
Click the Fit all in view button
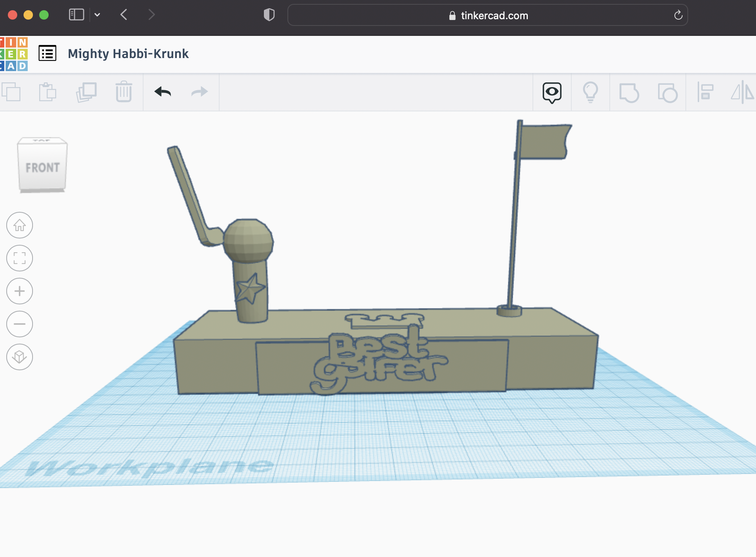tap(20, 258)
